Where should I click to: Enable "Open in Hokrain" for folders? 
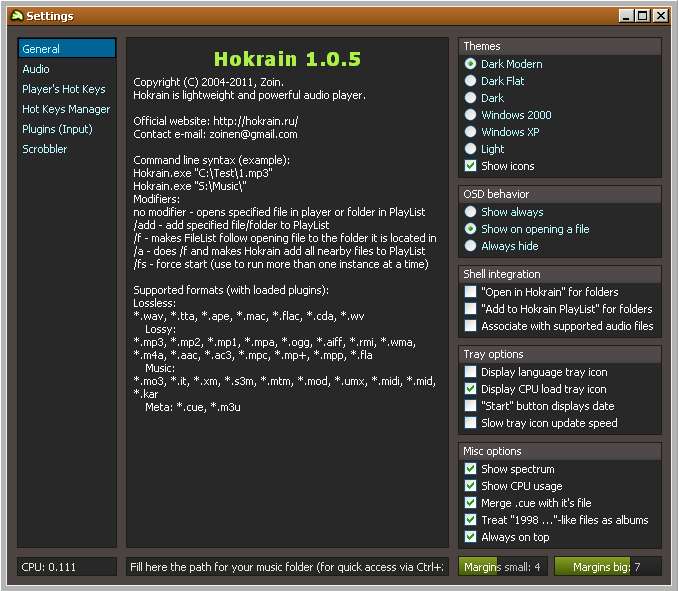click(471, 292)
